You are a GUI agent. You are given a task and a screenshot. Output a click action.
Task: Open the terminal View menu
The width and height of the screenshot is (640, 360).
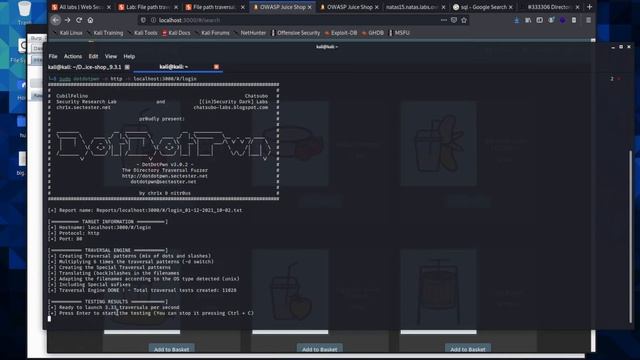click(111, 56)
